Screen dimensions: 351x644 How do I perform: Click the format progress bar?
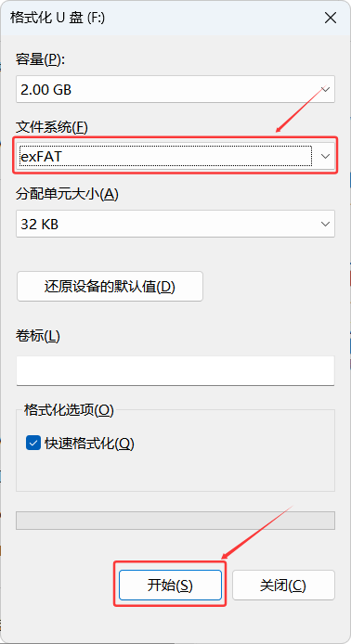point(175,521)
